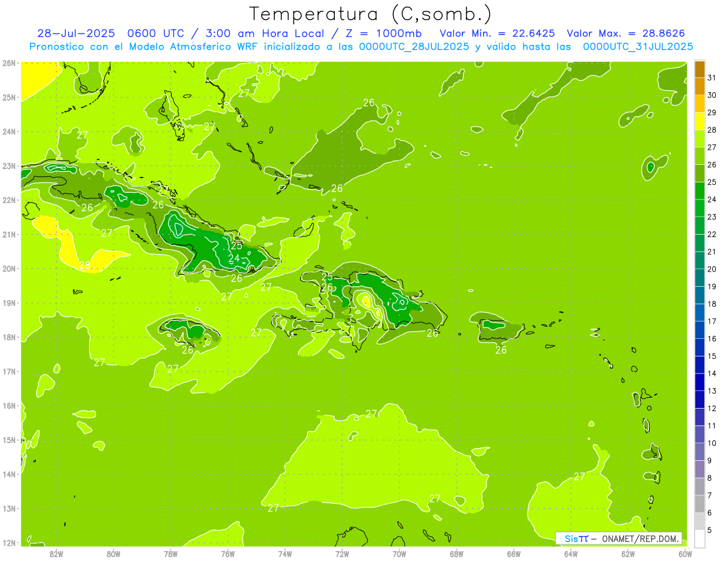Click the latitude axis label "13N"
Screen dimensions: 728x562
point(8,508)
